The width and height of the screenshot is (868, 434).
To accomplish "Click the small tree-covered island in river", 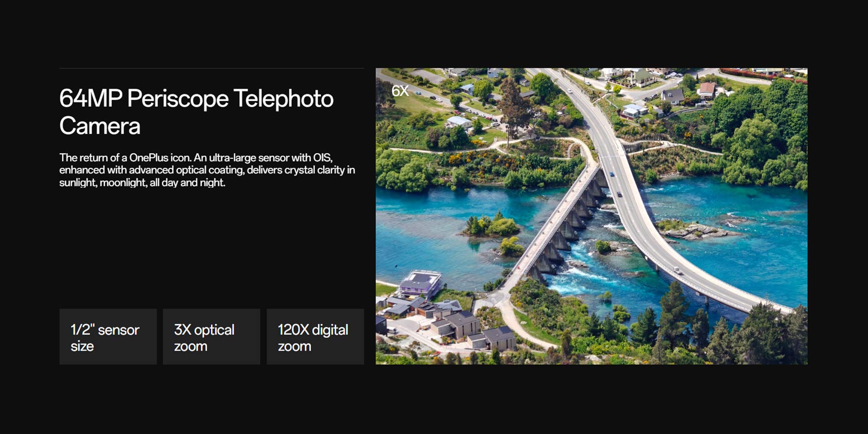I will coord(493,226).
